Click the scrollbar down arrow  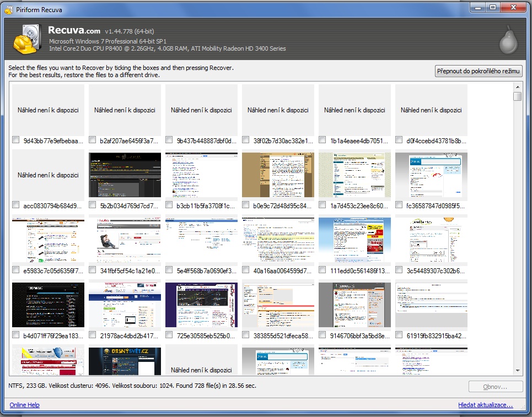point(517,371)
